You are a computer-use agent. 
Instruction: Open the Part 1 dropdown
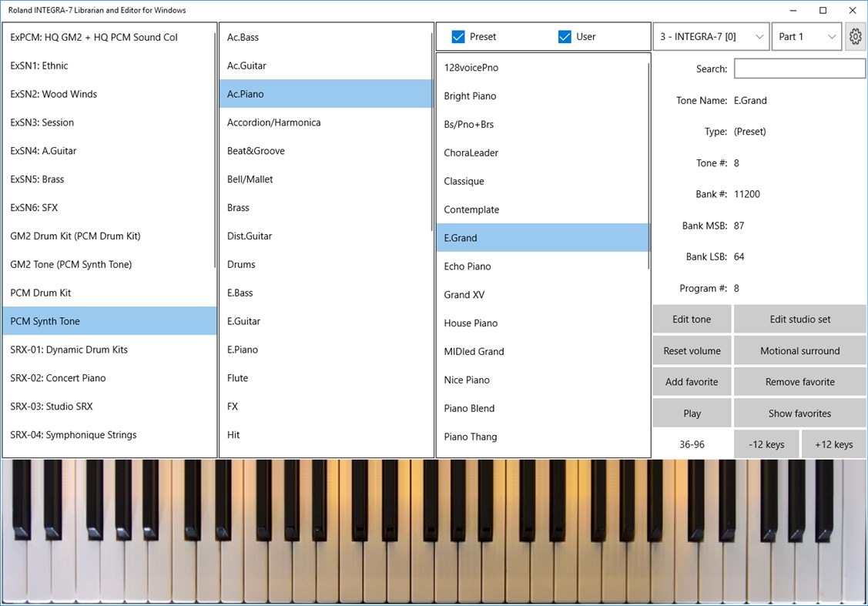(x=806, y=36)
